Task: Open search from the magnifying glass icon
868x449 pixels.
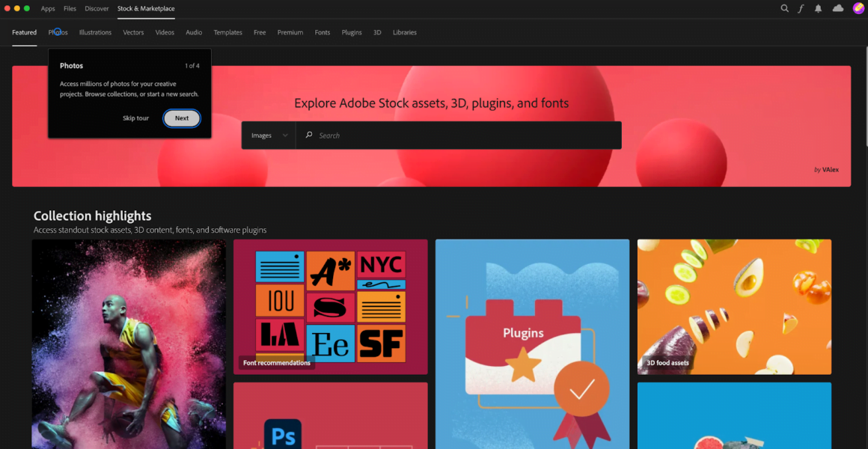Action: tap(784, 8)
